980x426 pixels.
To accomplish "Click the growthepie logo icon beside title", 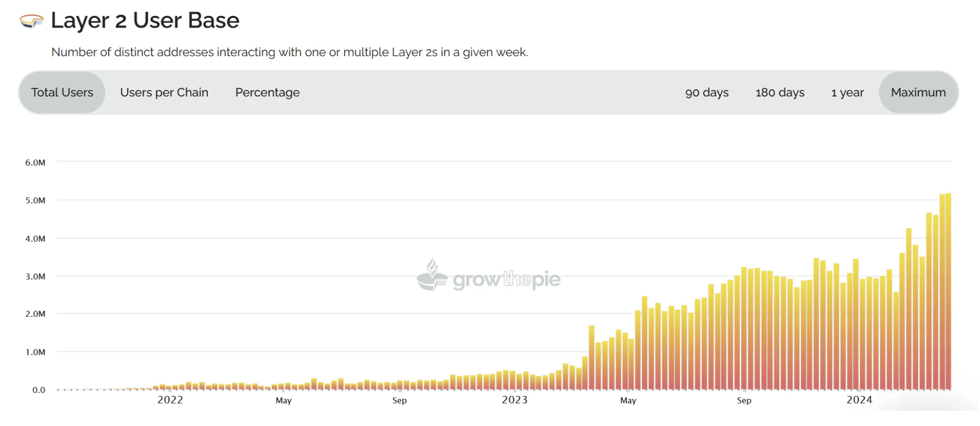I will coord(32,21).
